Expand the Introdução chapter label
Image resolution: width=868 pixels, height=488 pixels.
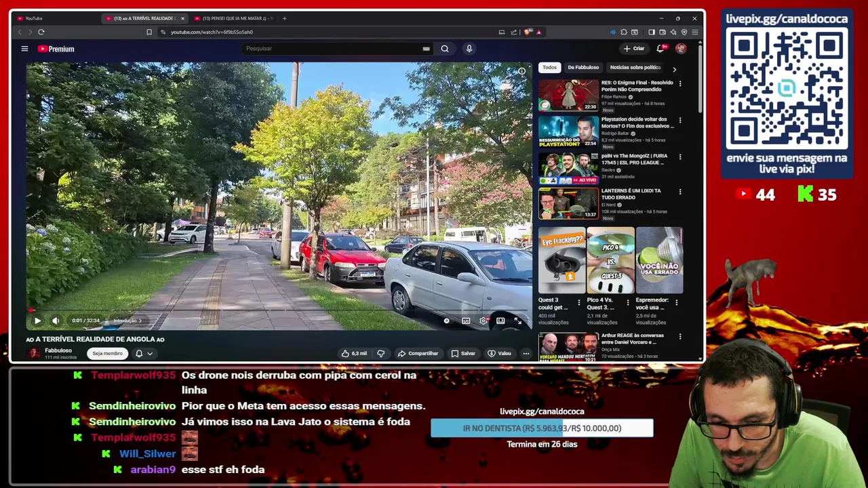pyautogui.click(x=126, y=321)
